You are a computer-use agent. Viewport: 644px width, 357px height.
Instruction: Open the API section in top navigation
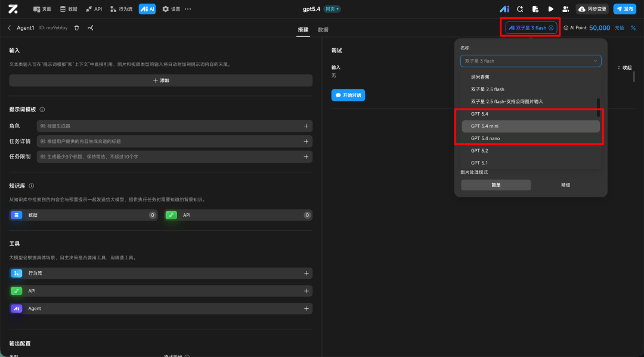[94, 9]
